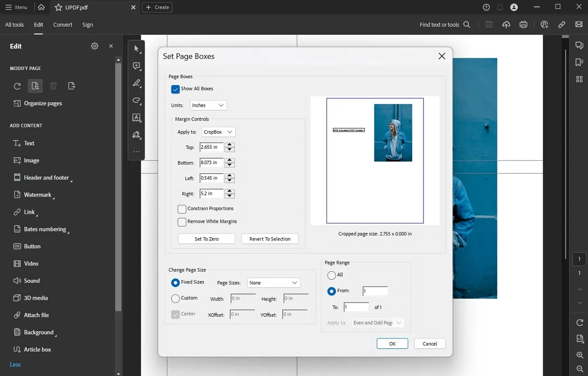
Task: Open the page thumbnails grid panel
Action: (x=579, y=79)
